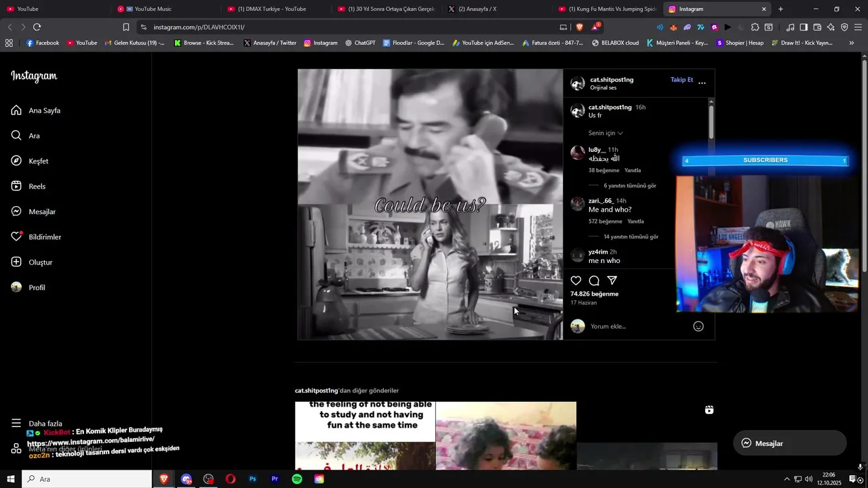Click Yanıtla under lu8y__ comment
Screen dimensions: 868x488
(633, 170)
